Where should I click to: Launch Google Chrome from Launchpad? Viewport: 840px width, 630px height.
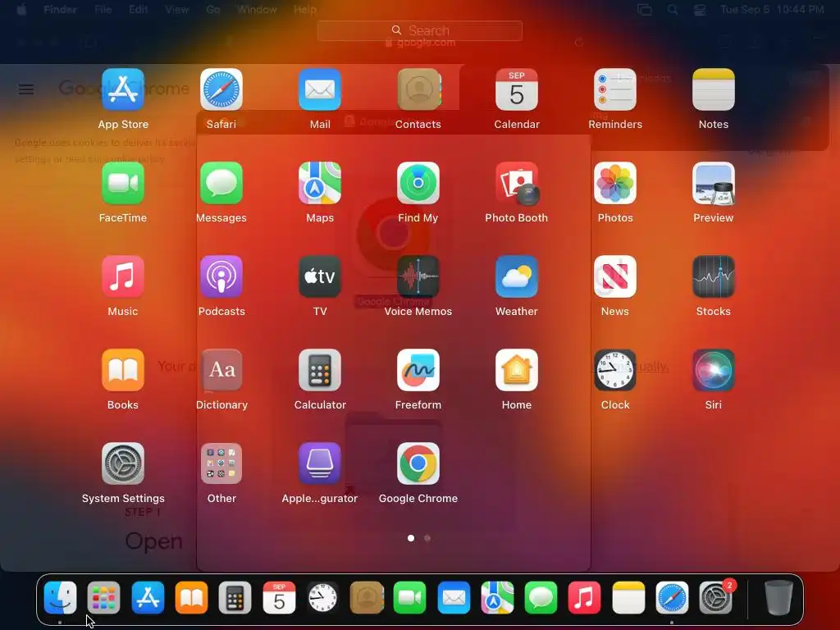click(418, 463)
